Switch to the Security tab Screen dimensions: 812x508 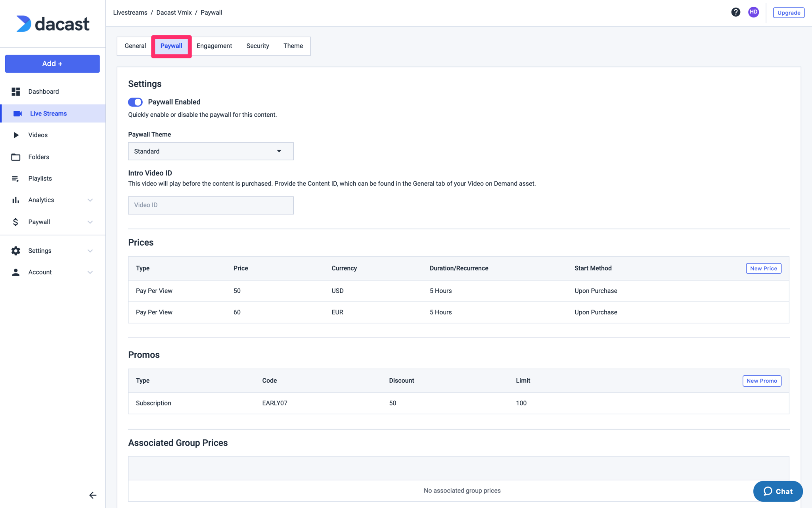pyautogui.click(x=257, y=46)
